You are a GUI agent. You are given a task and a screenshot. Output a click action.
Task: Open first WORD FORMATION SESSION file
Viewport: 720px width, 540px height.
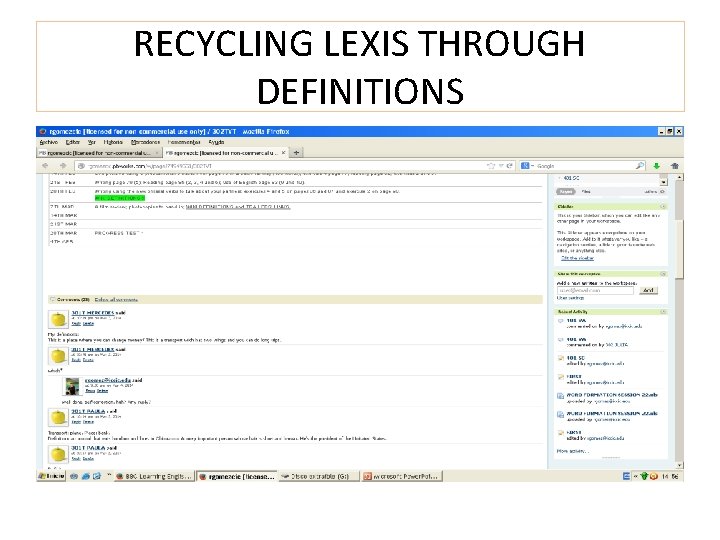click(x=612, y=395)
